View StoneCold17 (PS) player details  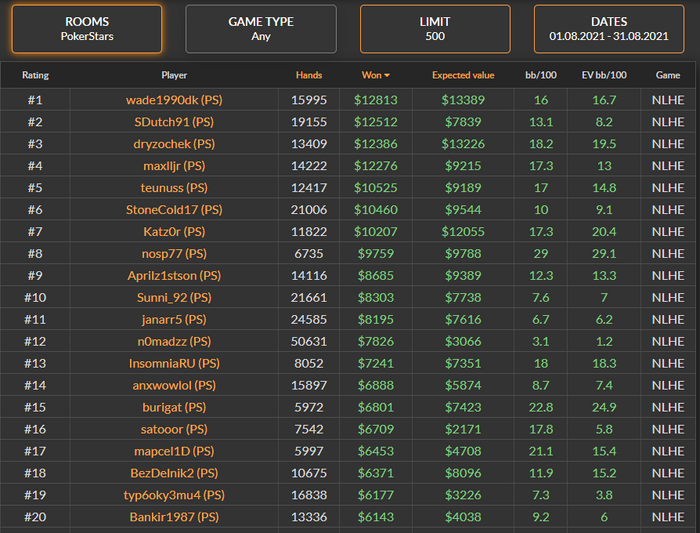point(174,210)
